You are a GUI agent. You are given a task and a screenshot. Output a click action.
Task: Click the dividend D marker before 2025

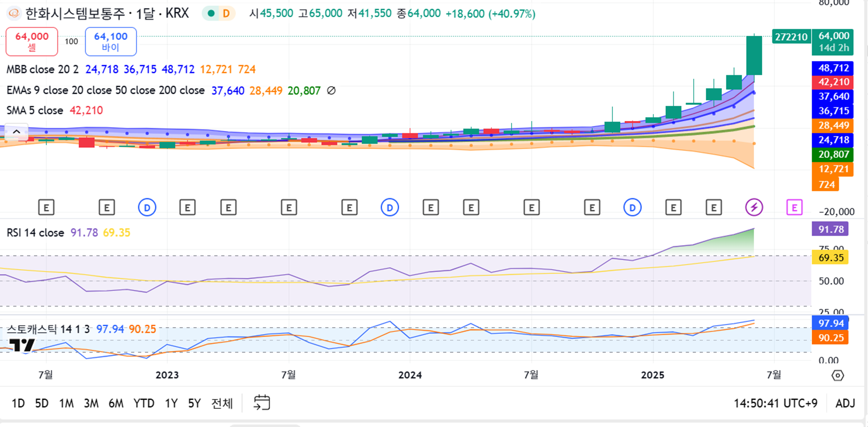(633, 207)
